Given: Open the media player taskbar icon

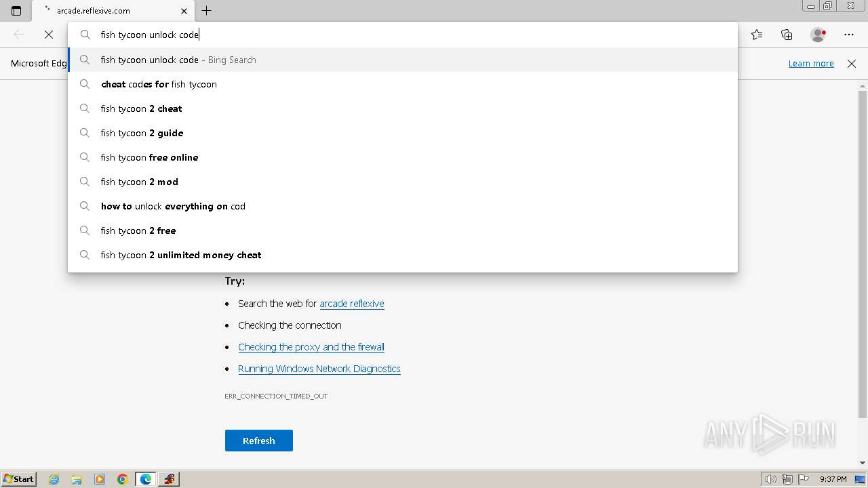Looking at the screenshot, I should (x=100, y=479).
